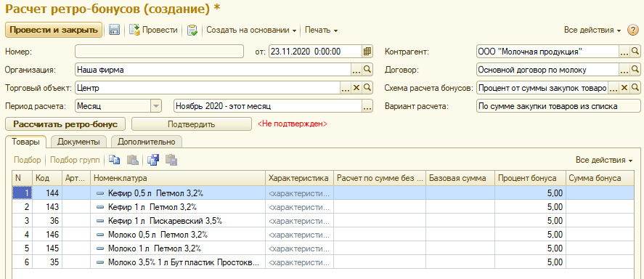Click load-from-file icon in table toolbar

[171, 160]
